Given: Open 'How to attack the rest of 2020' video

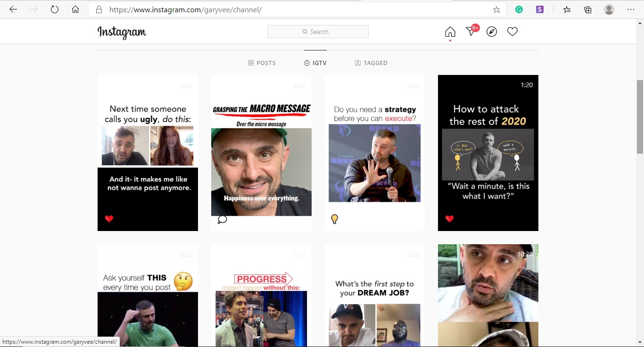Looking at the screenshot, I should point(488,153).
